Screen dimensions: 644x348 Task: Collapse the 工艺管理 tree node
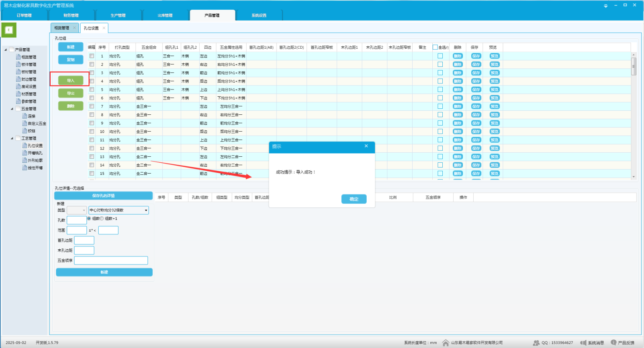(x=12, y=138)
